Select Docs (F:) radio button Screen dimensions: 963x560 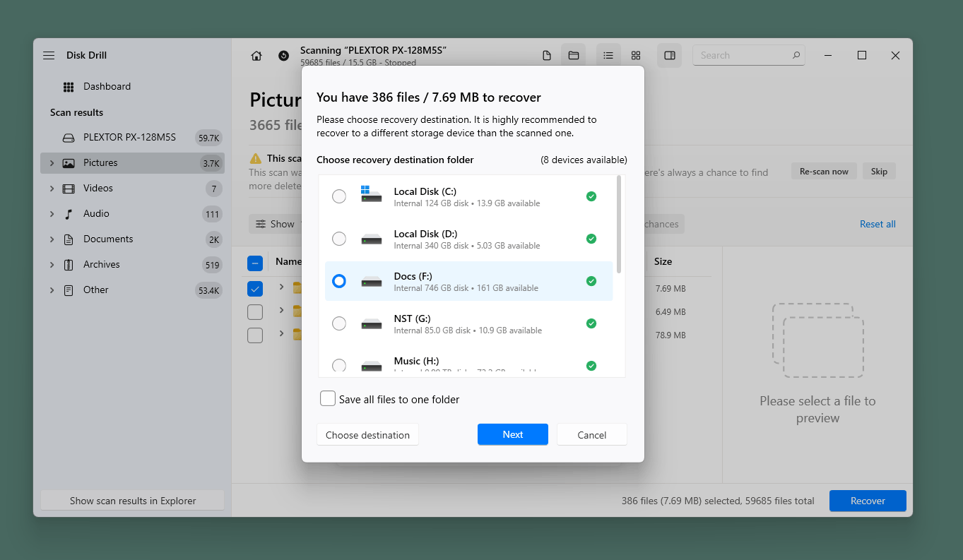tap(339, 281)
